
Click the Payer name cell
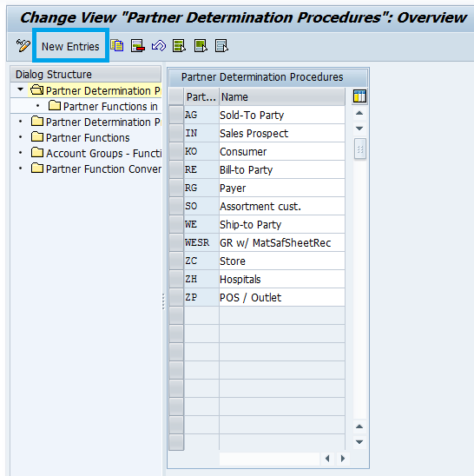(282, 188)
